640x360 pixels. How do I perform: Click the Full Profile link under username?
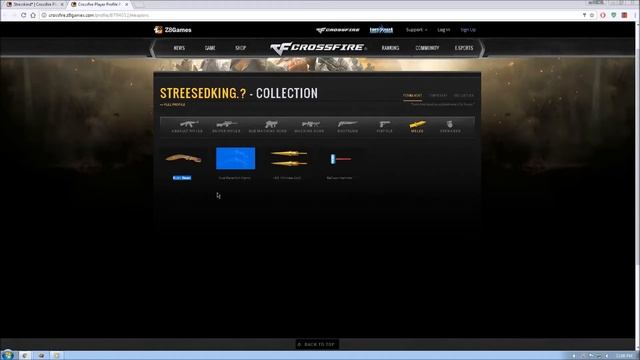(x=173, y=105)
